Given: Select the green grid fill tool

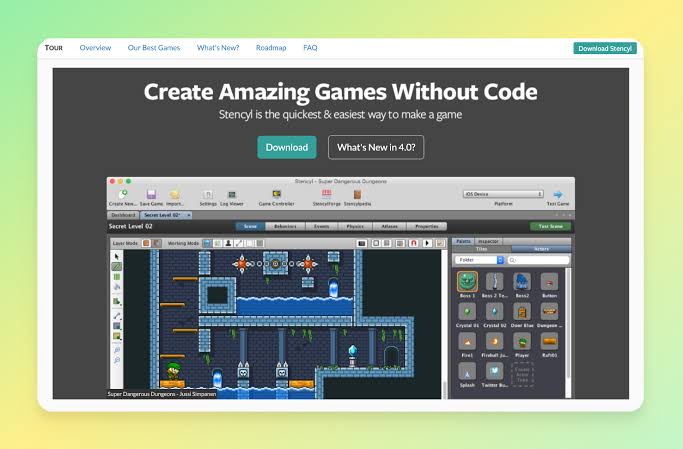Looking at the screenshot, I should coord(117,277).
